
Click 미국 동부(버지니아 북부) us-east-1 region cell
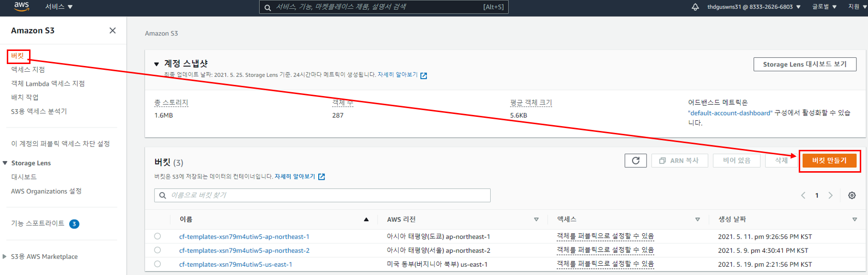point(437,265)
